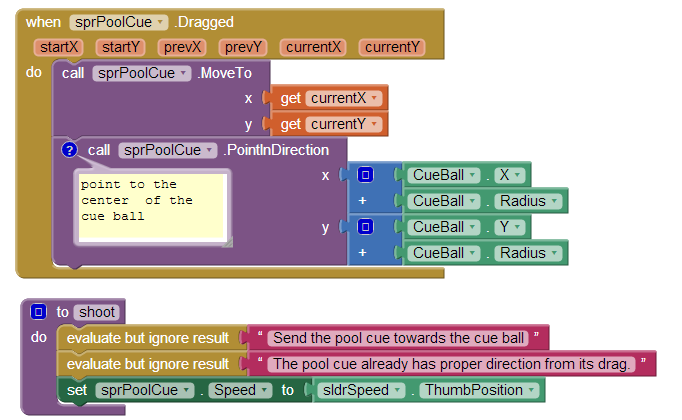Select the first 'evaluate but ignore result' block
Image resolution: width=682 pixels, height=420 pixels.
point(148,338)
